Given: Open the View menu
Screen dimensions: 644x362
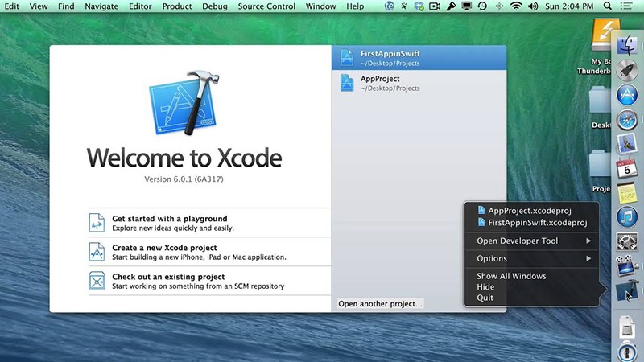Looking at the screenshot, I should pos(39,6).
